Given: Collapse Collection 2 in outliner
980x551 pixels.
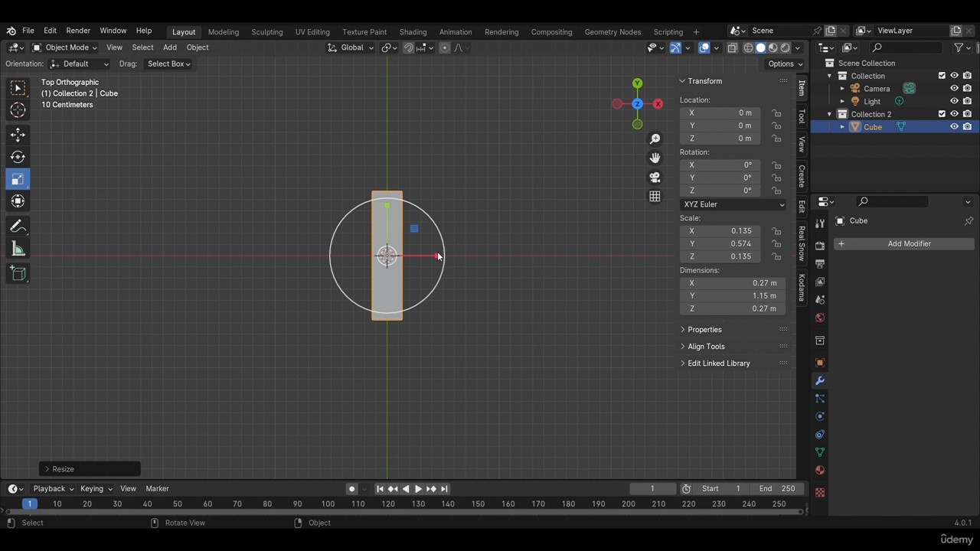Looking at the screenshot, I should (829, 114).
